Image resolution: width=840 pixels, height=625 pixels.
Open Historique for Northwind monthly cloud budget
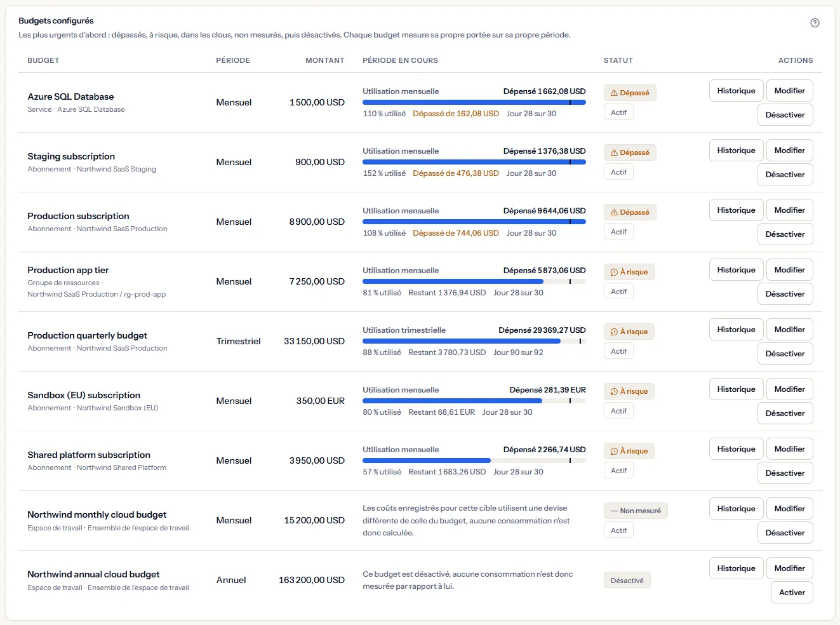tap(736, 509)
